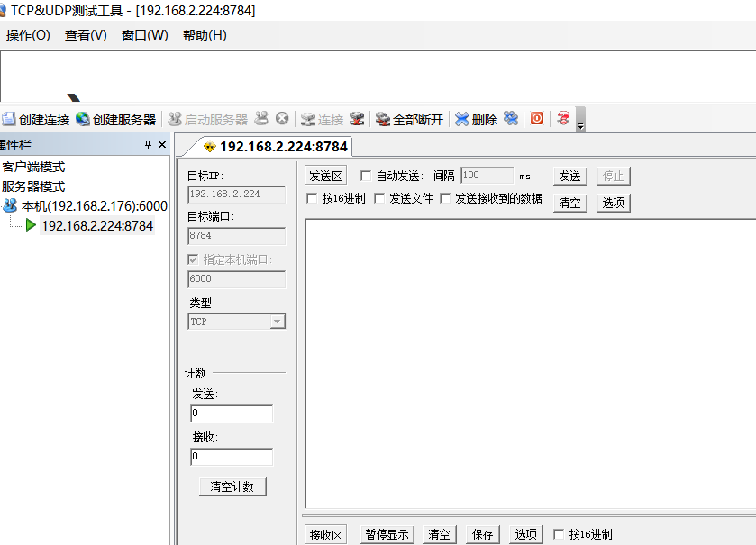Image resolution: width=756 pixels, height=545 pixels.
Task: Click the 清空计数 reset count button
Action: point(232,486)
